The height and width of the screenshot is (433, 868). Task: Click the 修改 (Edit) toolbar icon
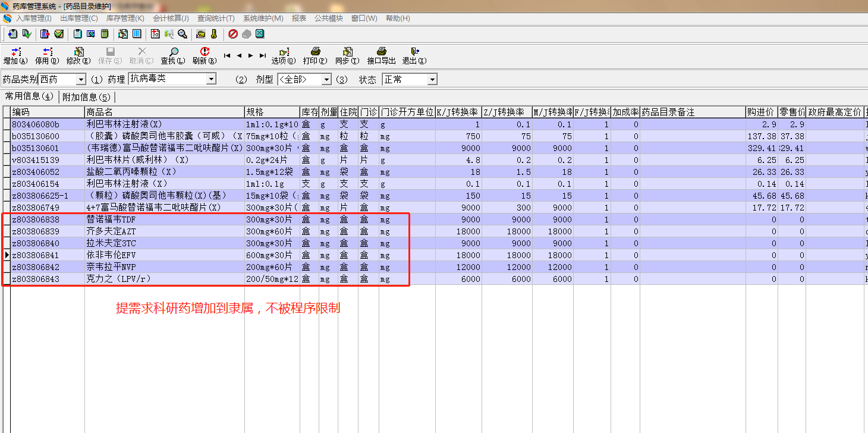pyautogui.click(x=78, y=52)
